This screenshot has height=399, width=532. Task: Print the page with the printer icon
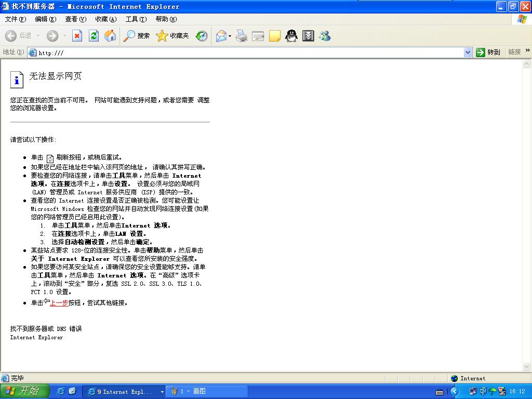pos(242,36)
